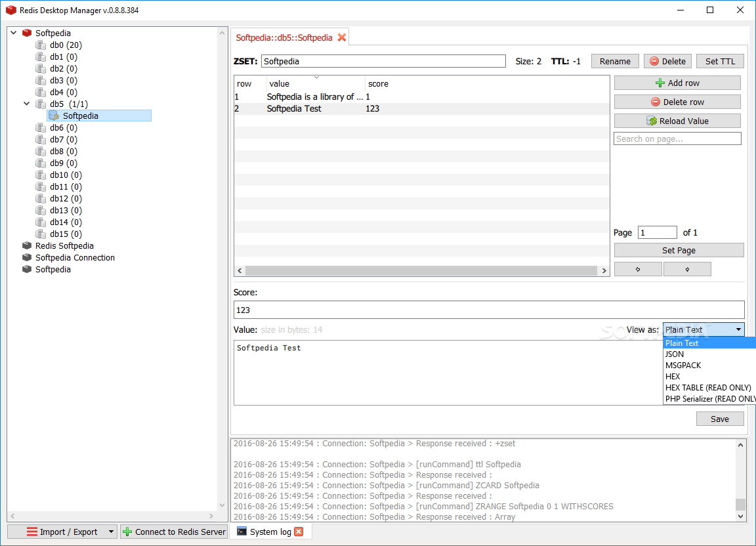Select row 2 Softpedia Test

pyautogui.click(x=421, y=108)
